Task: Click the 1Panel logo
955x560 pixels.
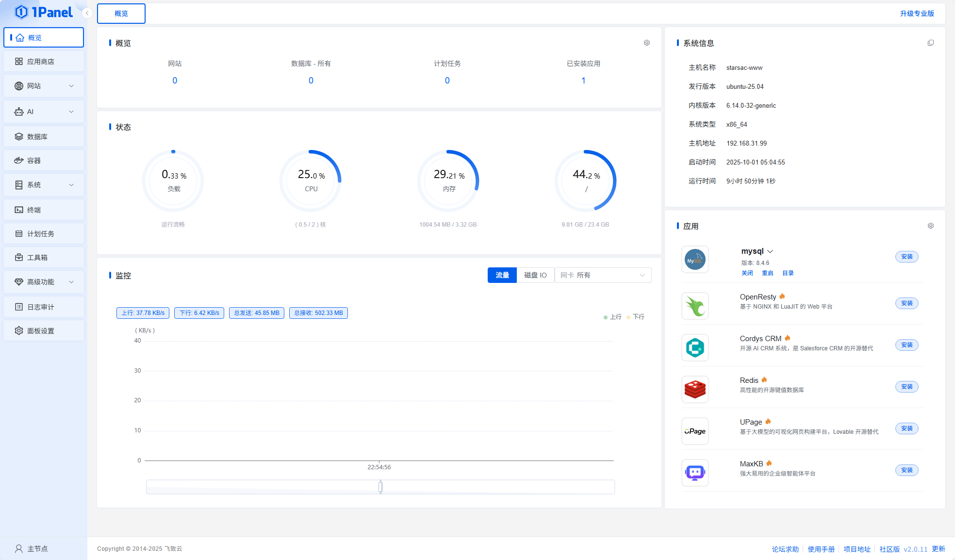Action: pos(43,12)
